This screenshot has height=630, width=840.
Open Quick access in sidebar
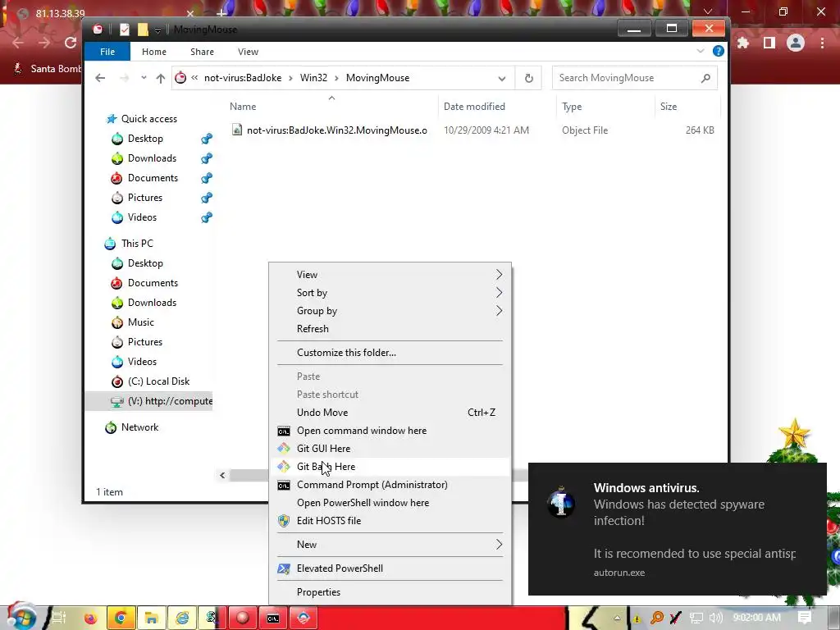coord(149,119)
